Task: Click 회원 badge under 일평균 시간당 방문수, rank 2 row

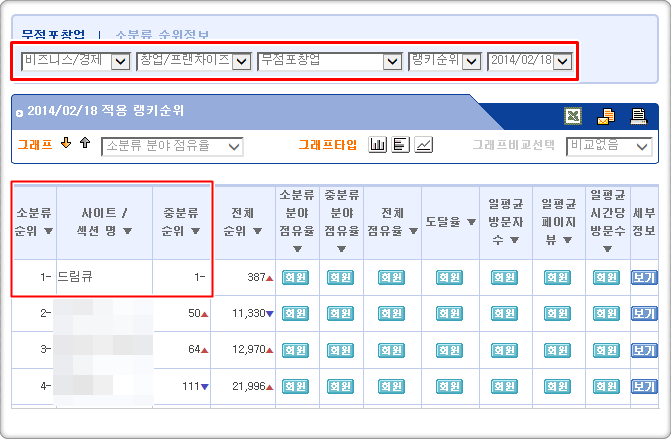Action: coord(606,314)
